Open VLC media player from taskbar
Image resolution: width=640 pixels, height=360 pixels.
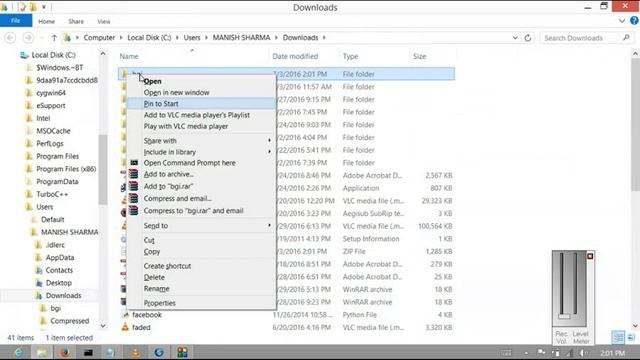(x=135, y=352)
